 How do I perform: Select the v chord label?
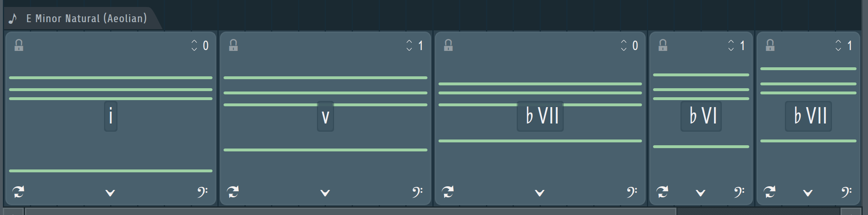[x=325, y=116]
